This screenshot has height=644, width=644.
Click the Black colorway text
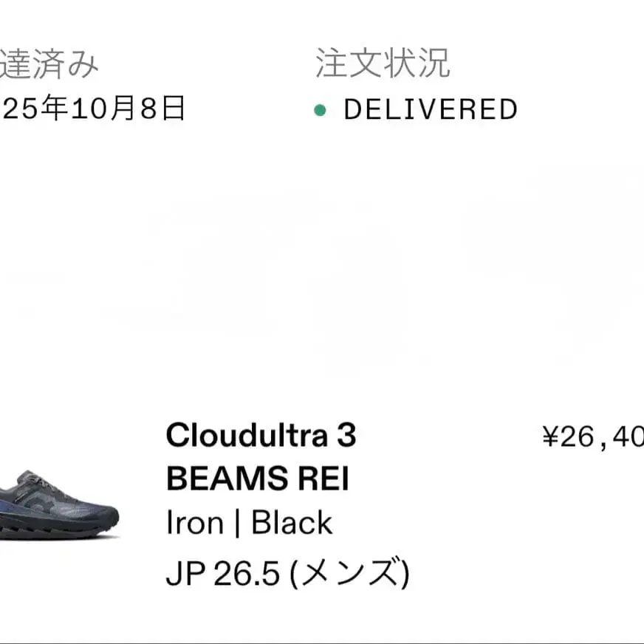point(292,524)
